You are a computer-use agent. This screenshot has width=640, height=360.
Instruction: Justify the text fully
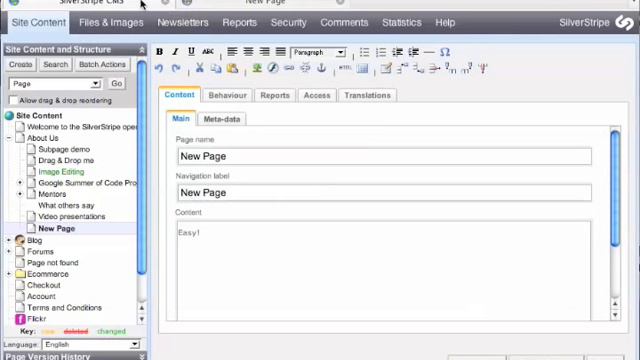[280, 52]
